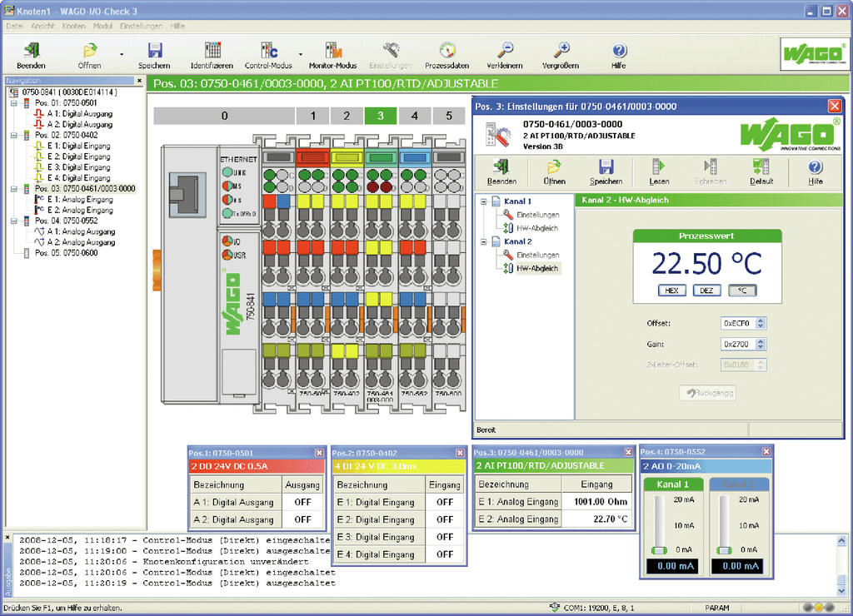Collapse Pos. 02: 0750-0402 tree node

(x=13, y=135)
